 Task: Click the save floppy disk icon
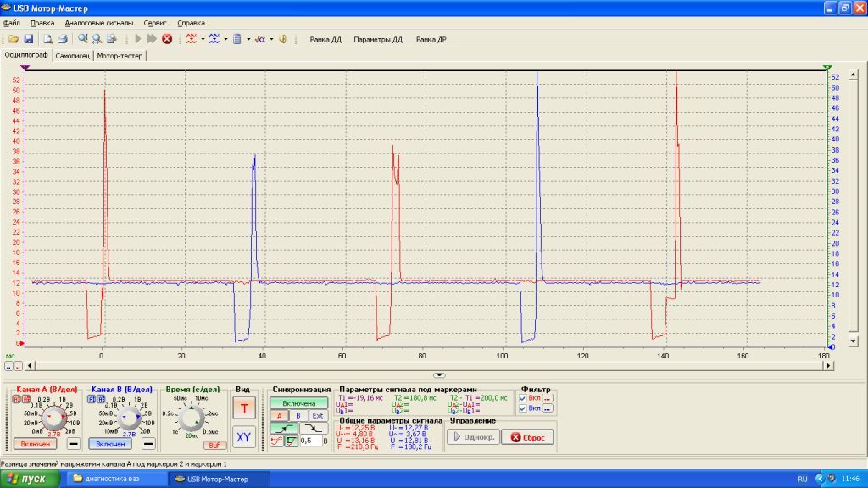point(28,39)
